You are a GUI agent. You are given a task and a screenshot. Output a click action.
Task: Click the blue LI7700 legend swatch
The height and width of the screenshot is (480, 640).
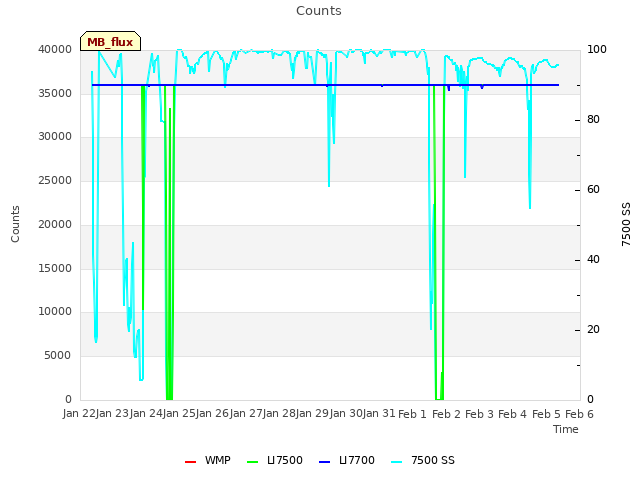coord(324,462)
